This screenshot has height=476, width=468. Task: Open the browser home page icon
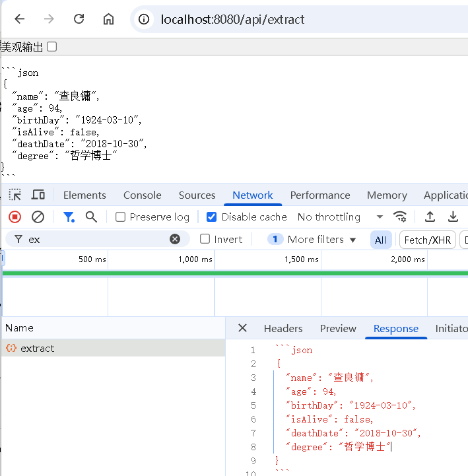108,19
